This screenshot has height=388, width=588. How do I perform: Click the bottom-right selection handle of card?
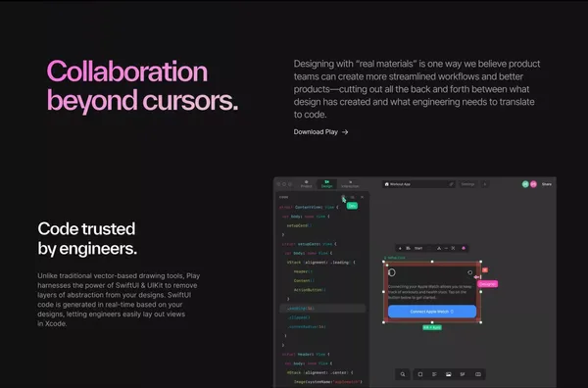(x=481, y=322)
